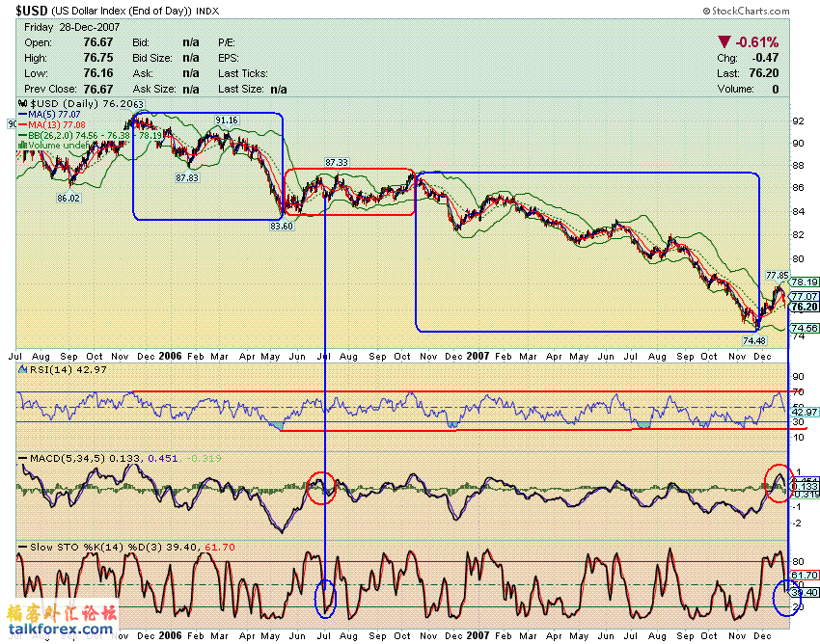Click the 91.16 price peak label
This screenshot has width=820, height=644.
[x=227, y=121]
